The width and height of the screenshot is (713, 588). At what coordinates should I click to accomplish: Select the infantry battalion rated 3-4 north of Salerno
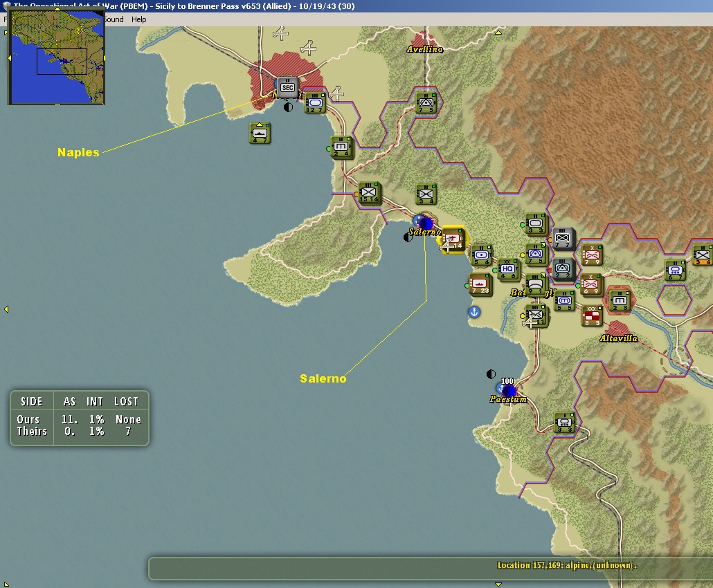[426, 194]
